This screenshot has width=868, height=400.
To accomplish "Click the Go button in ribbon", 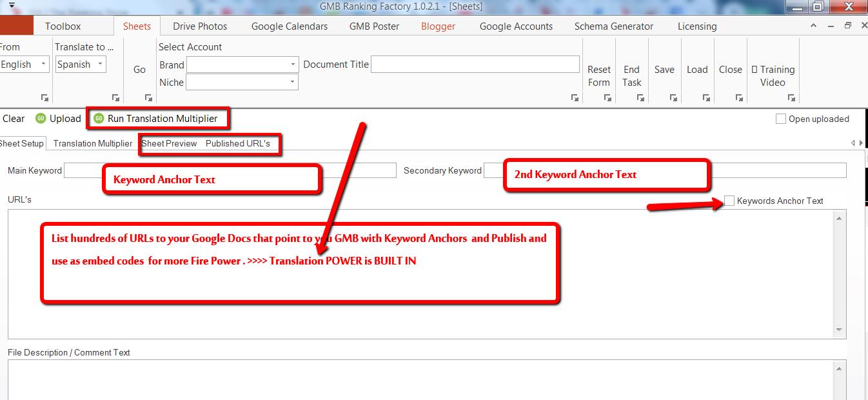I will pyautogui.click(x=140, y=70).
